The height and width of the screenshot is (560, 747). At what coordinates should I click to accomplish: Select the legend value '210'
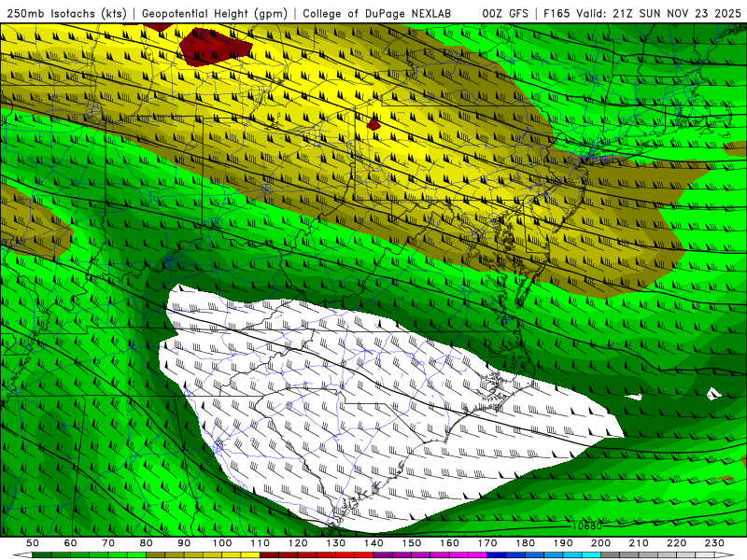click(639, 543)
